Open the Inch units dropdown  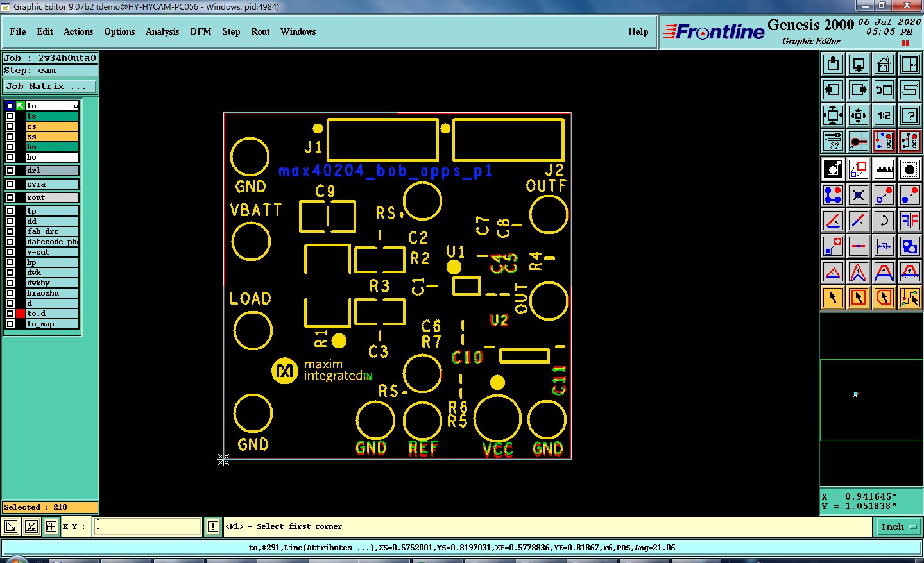click(x=898, y=526)
